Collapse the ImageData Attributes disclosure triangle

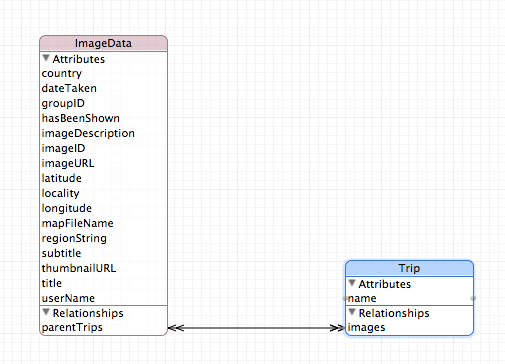point(46,59)
